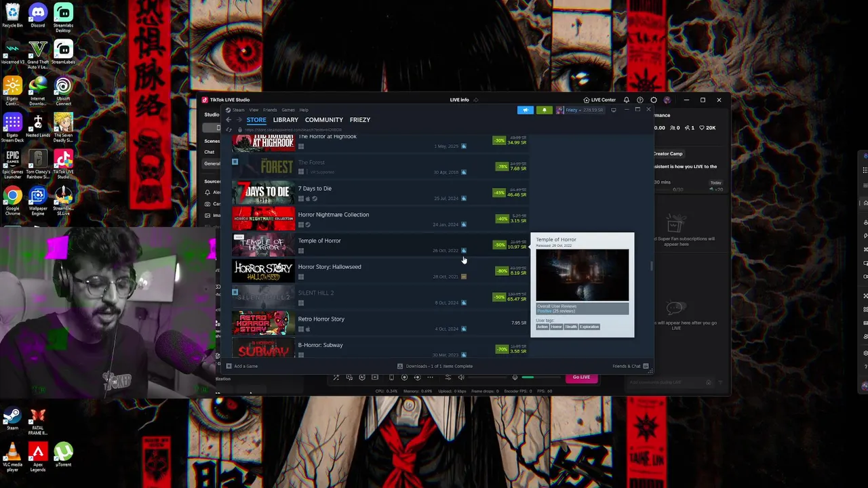Open LIVE Center in TikTok Studio

point(599,100)
